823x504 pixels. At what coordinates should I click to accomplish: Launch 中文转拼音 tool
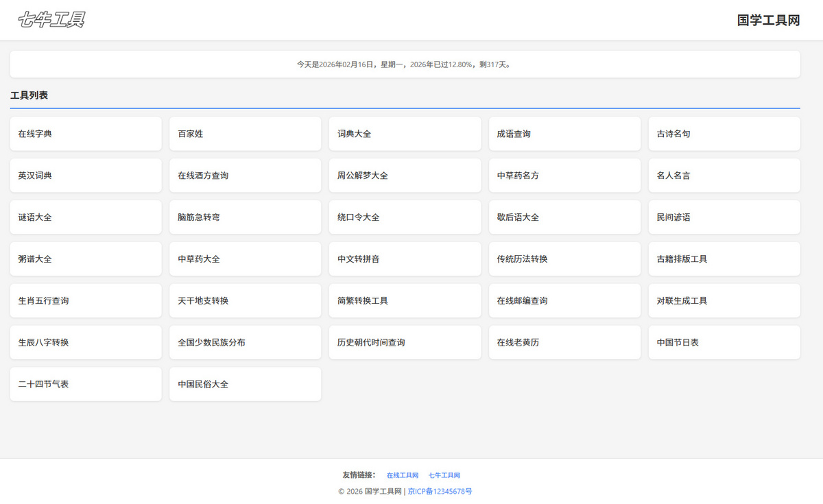405,259
